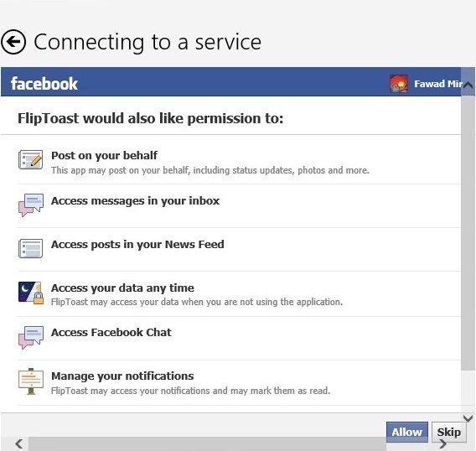Select the Access your data any time text
This screenshot has width=476, height=451.
click(122, 288)
